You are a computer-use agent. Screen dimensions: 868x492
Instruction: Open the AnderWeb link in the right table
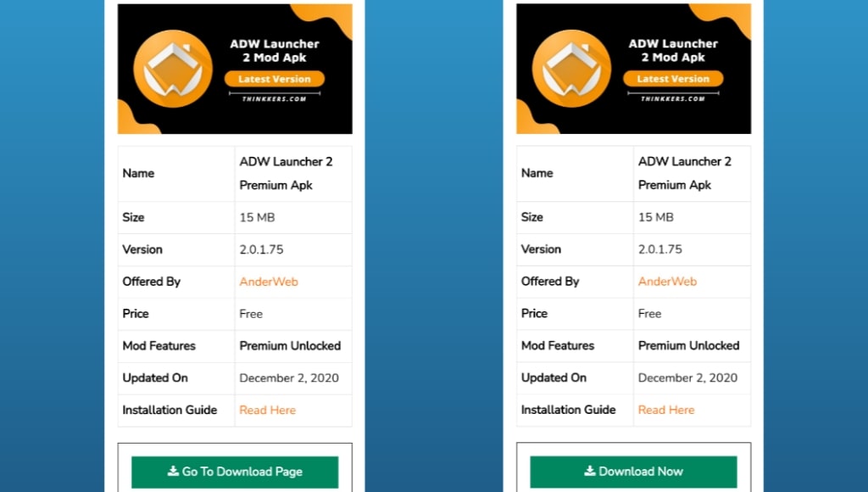(x=667, y=282)
